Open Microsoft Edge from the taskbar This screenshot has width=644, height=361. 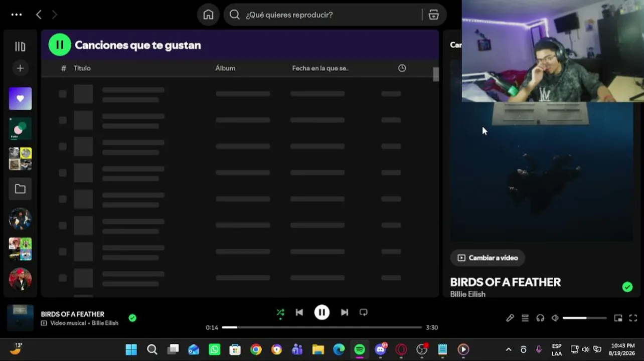(x=339, y=349)
